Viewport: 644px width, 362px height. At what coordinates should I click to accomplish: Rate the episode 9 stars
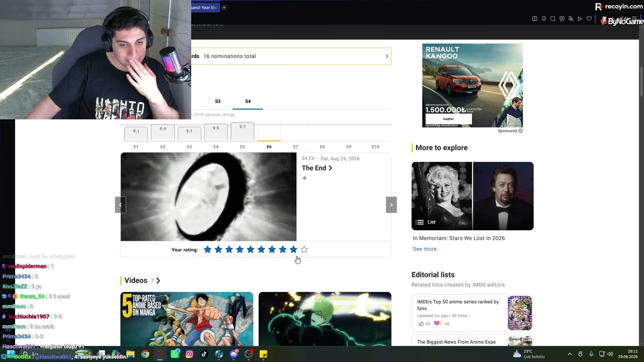point(293,249)
